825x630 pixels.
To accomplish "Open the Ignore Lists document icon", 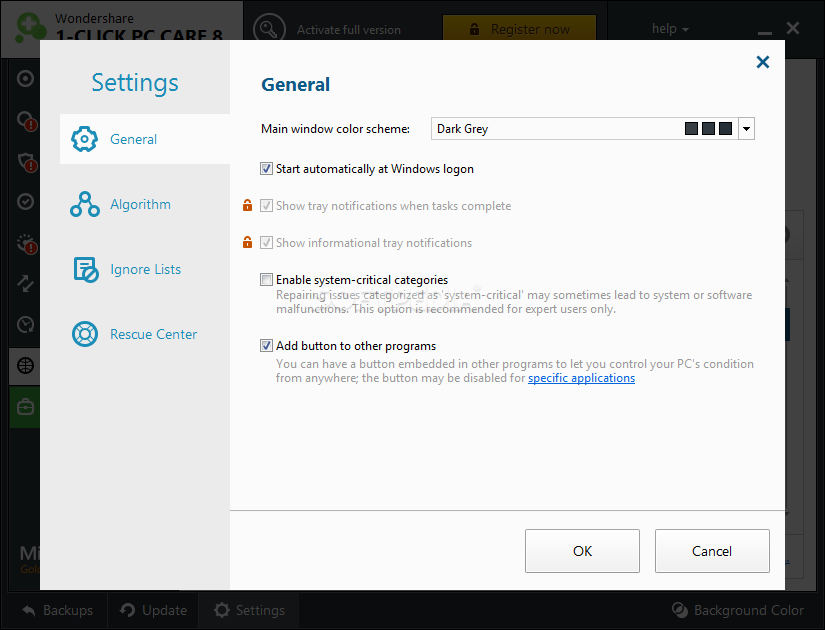I will coord(85,269).
